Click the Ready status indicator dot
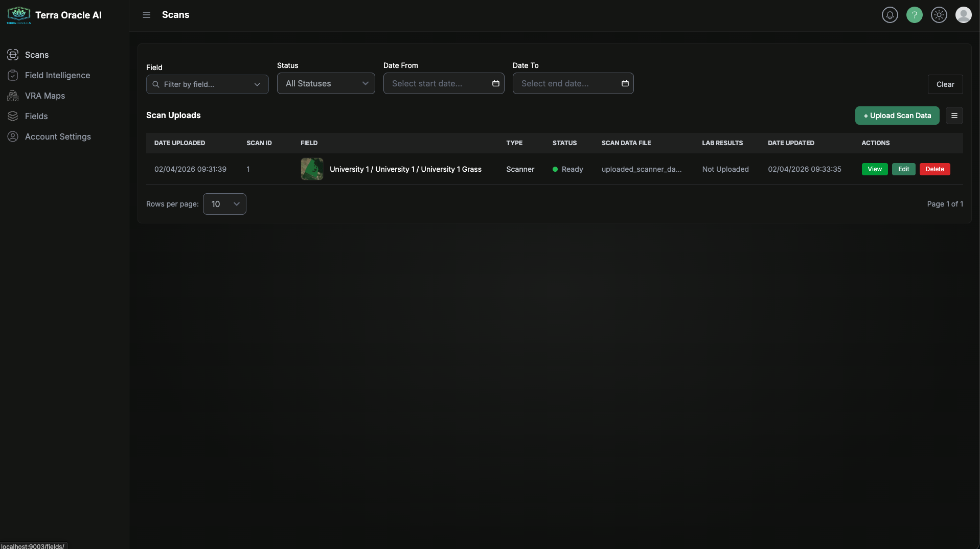The width and height of the screenshot is (980, 549). [554, 169]
